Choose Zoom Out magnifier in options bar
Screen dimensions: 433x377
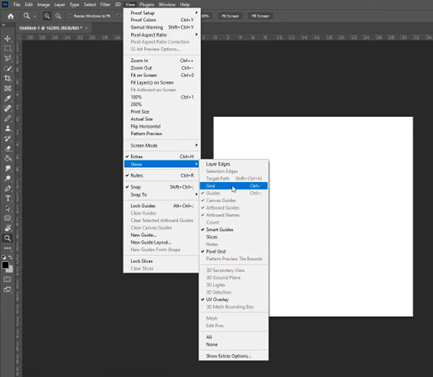pos(58,16)
